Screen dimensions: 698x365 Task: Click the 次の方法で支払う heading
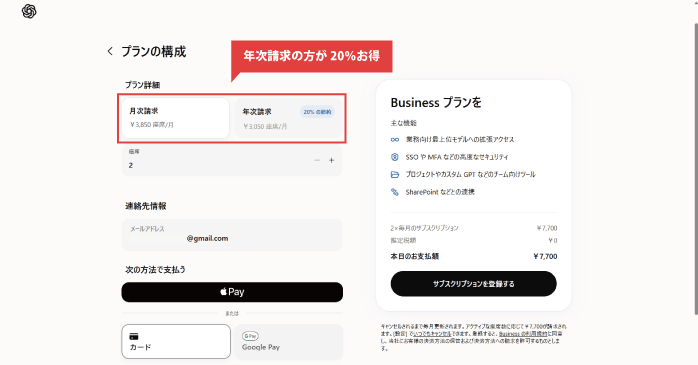coord(155,270)
